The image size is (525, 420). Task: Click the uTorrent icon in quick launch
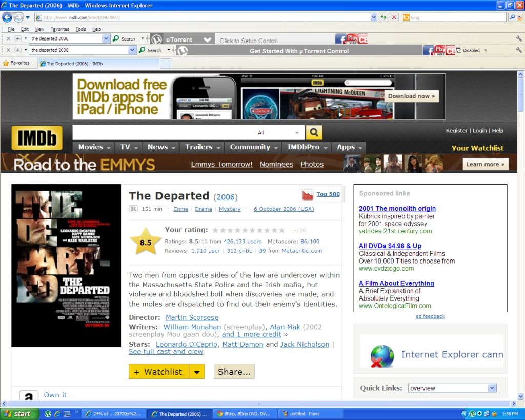click(x=48, y=414)
